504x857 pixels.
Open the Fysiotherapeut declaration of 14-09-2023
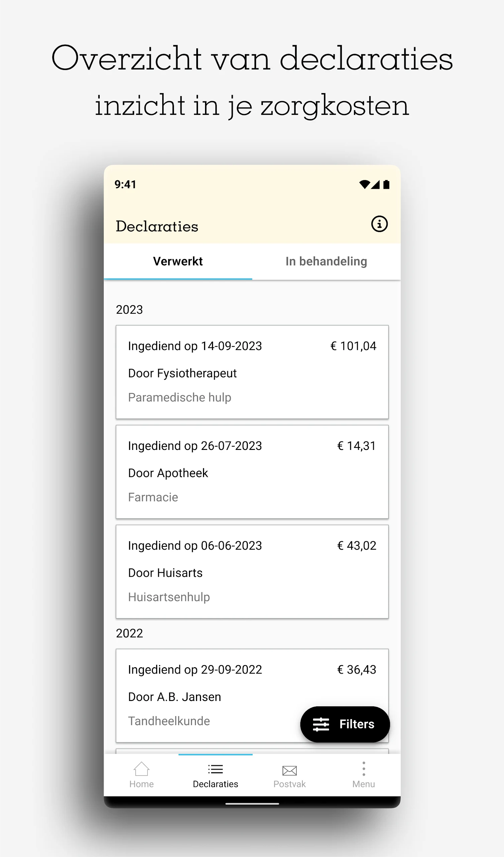point(252,372)
